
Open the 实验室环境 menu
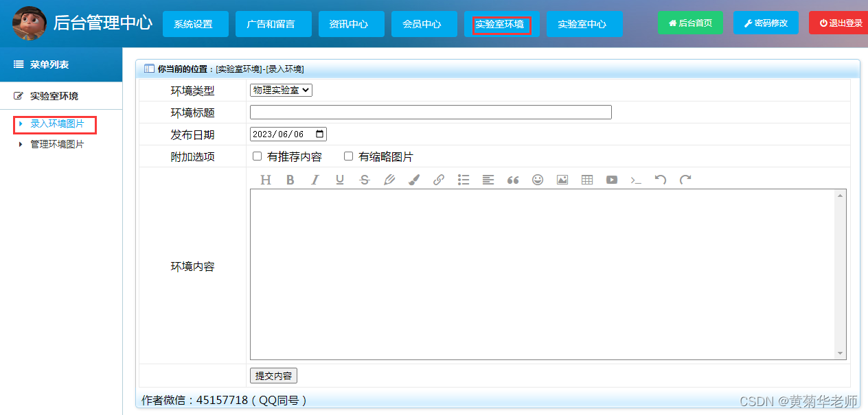(501, 24)
